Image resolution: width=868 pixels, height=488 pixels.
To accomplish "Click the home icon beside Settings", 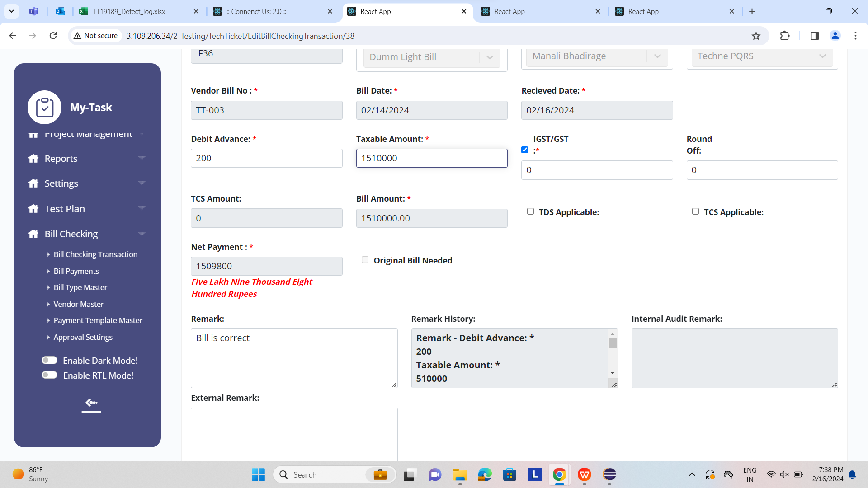I will pos(33,183).
